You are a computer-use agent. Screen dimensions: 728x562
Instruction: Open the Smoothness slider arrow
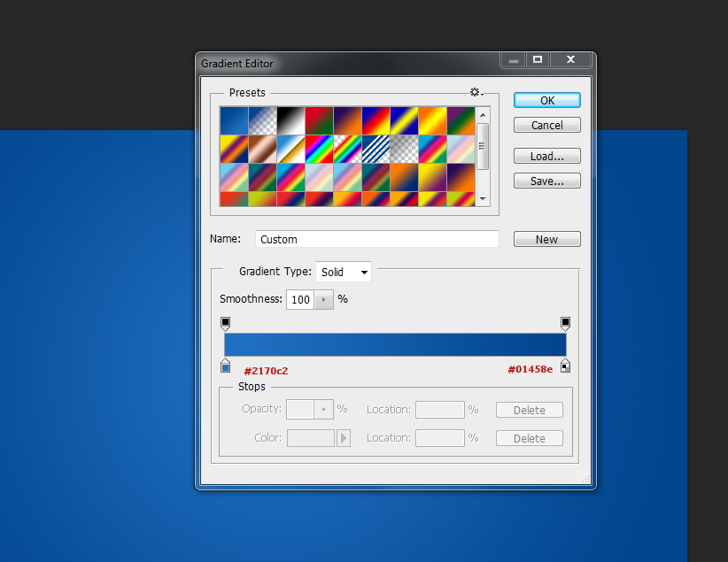tap(324, 300)
